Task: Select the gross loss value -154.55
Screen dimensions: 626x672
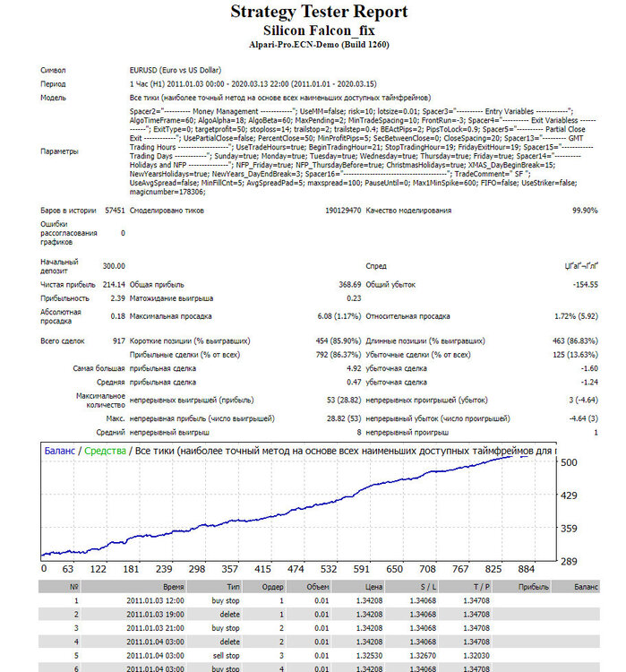Action: click(586, 285)
